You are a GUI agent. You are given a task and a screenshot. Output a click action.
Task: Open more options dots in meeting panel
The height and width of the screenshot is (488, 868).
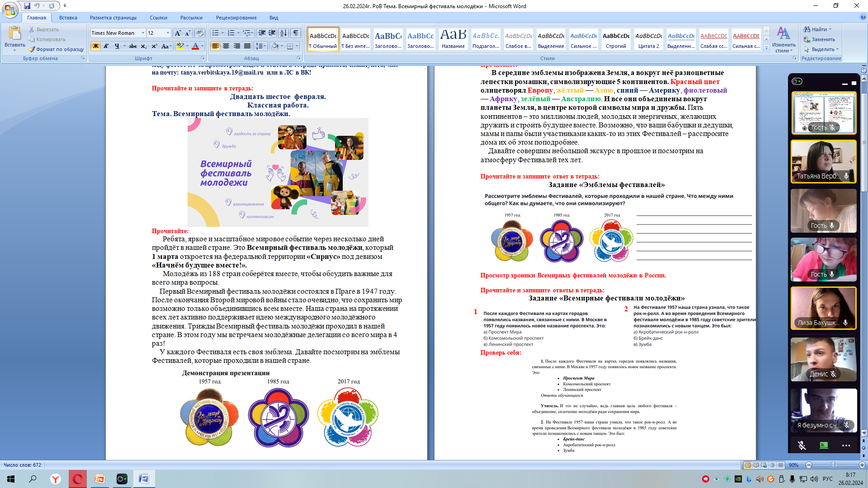tap(846, 446)
